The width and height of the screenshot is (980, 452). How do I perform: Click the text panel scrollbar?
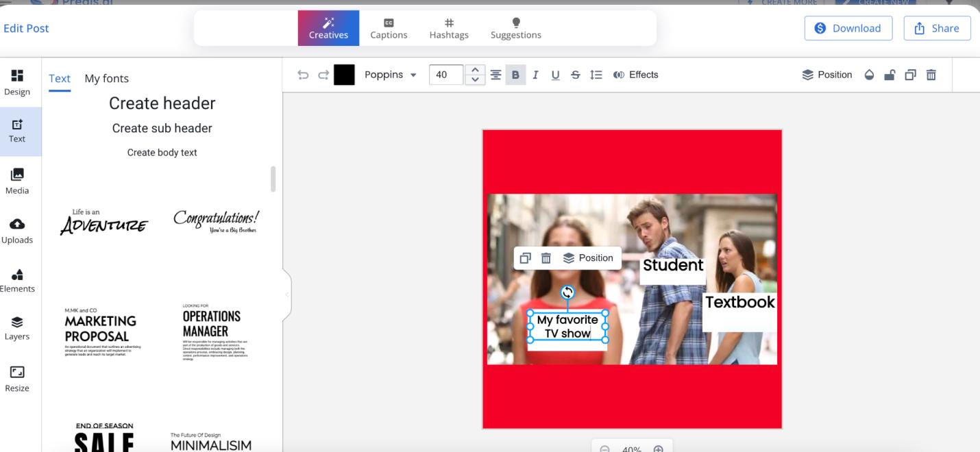(x=273, y=179)
